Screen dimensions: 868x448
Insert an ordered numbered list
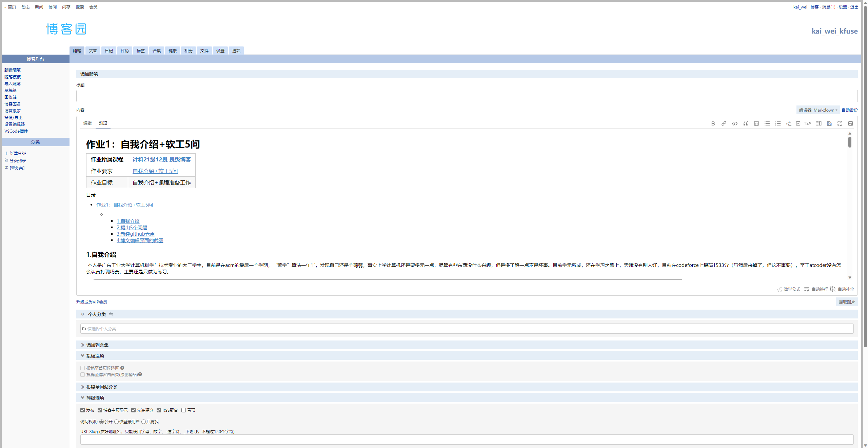point(778,123)
